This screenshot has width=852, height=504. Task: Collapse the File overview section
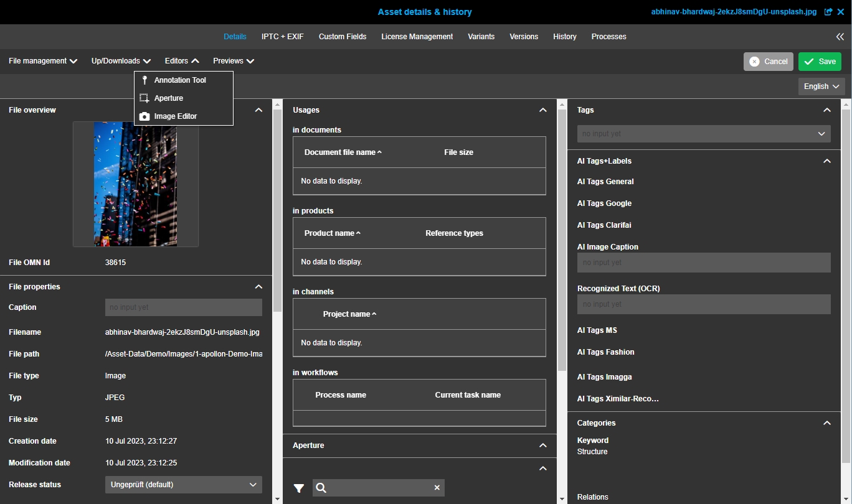(259, 110)
